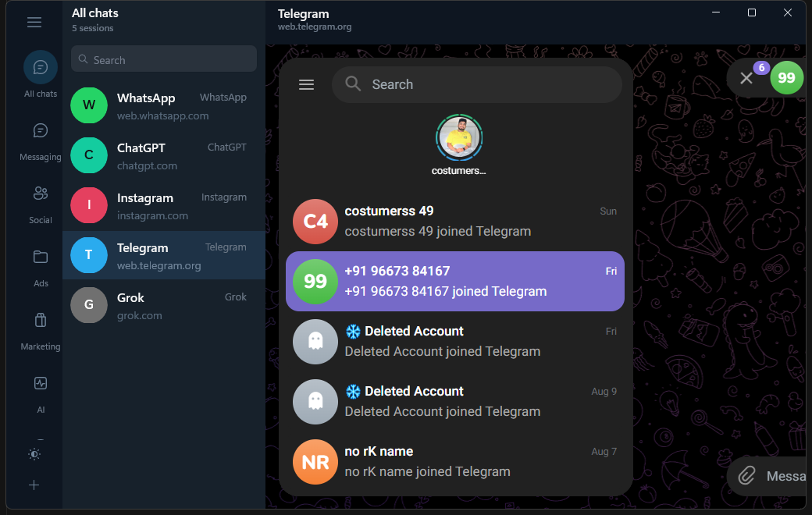Click the paperclip attach icon
The image size is (812, 515).
tap(746, 475)
